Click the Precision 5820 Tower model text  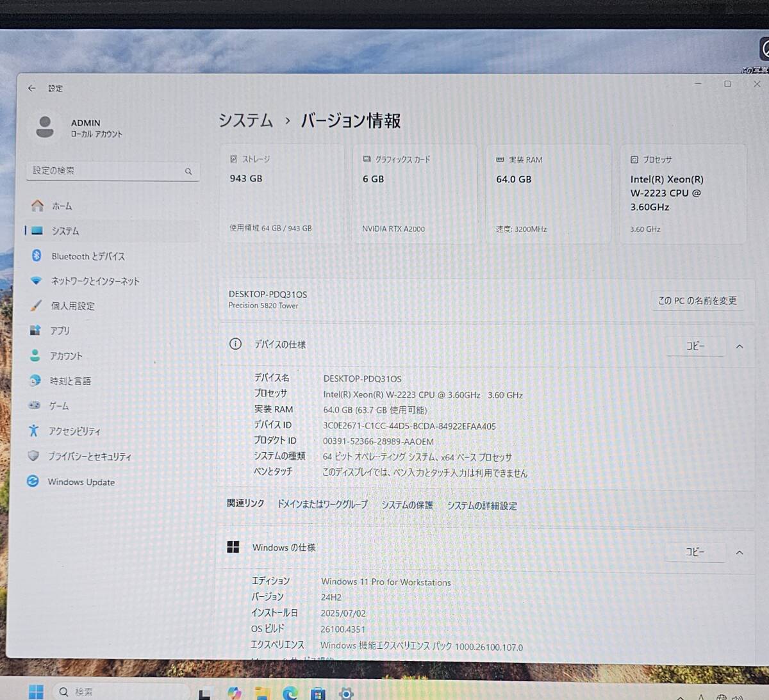(x=263, y=305)
